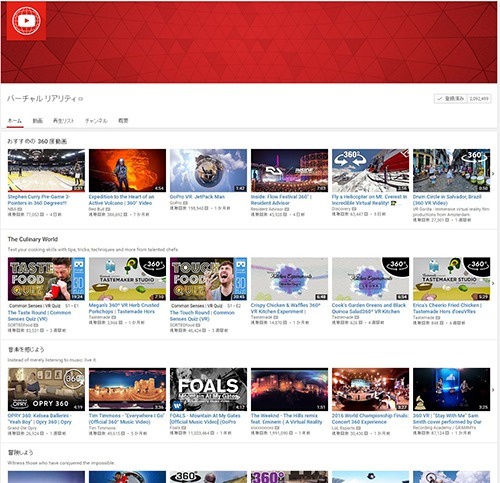Click Expedition to the Heart title link
Screen dimensions: 500x483
[121, 200]
